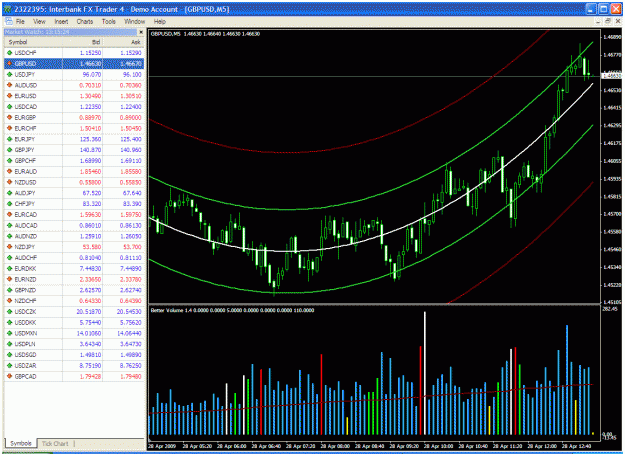
Task: Close the Market Watch panel
Action: coord(141,32)
